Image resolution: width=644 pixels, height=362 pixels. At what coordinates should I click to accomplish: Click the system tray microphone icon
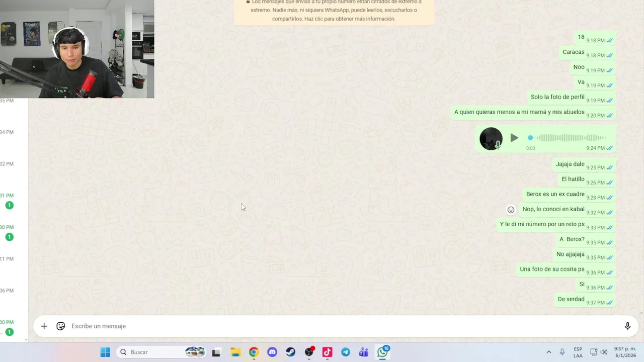[x=562, y=352]
